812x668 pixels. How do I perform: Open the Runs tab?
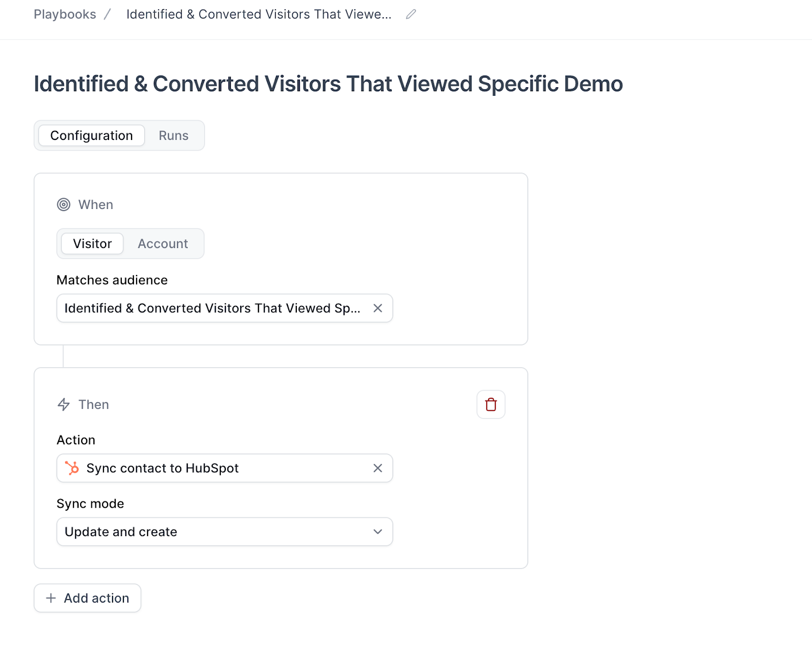(x=174, y=135)
